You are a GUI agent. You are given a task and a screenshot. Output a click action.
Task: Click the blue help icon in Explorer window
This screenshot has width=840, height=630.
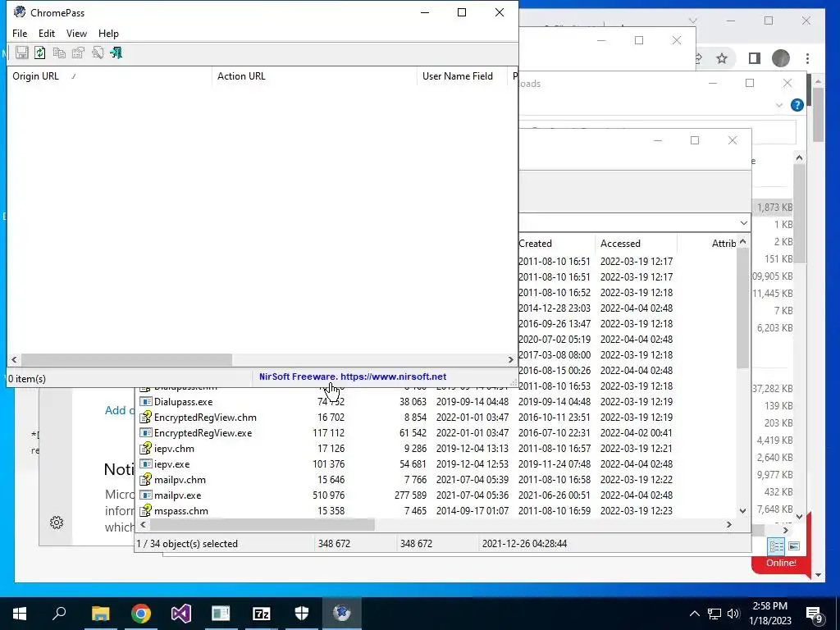tap(797, 105)
